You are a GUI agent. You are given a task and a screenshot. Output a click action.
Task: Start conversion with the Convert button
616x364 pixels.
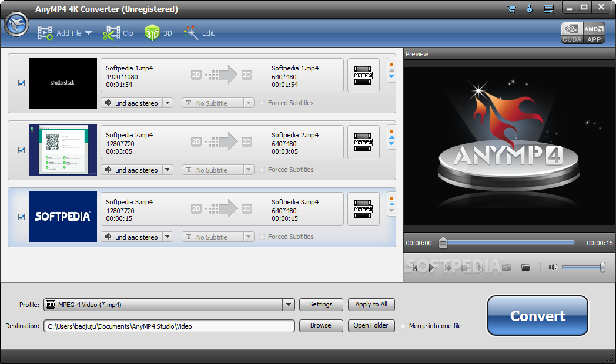tap(538, 316)
